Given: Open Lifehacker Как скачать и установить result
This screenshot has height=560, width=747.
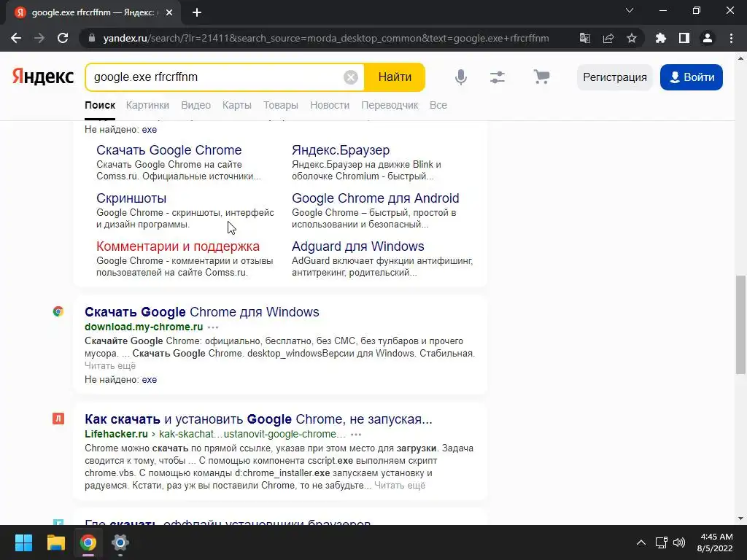Looking at the screenshot, I should (259, 419).
